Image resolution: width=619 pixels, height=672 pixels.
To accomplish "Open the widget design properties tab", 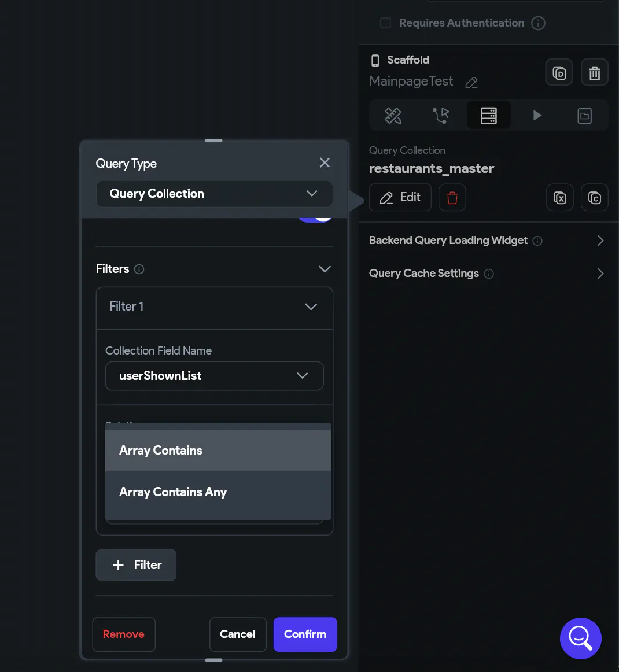I will pyautogui.click(x=393, y=116).
